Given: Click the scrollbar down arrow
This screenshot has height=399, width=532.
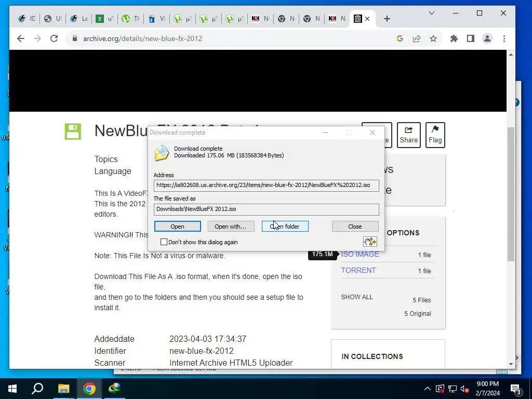Looking at the screenshot, I should [511, 364].
